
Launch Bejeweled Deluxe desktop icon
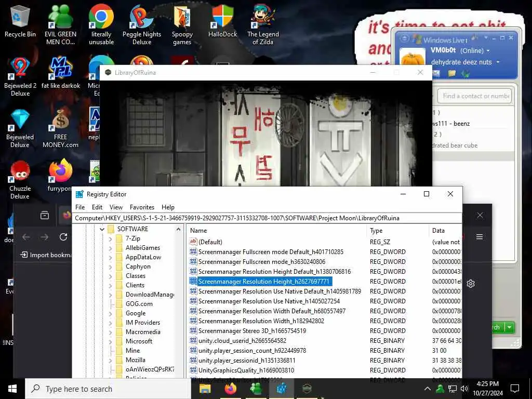click(x=20, y=128)
